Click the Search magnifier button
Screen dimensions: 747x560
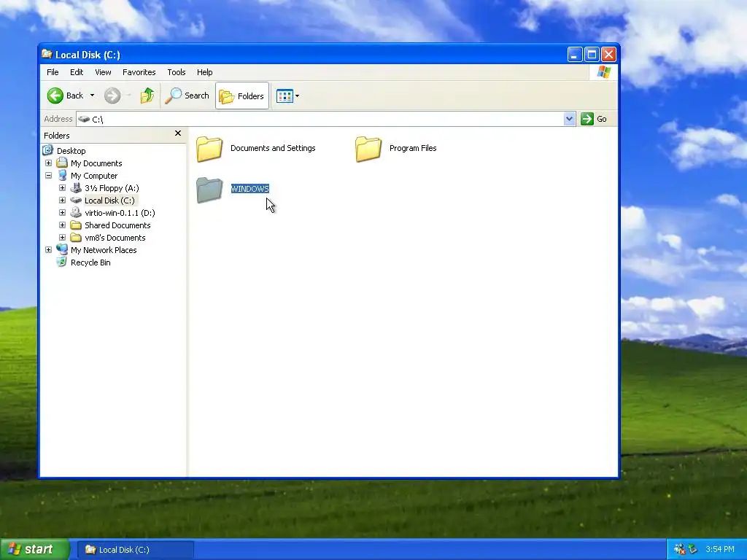187,96
